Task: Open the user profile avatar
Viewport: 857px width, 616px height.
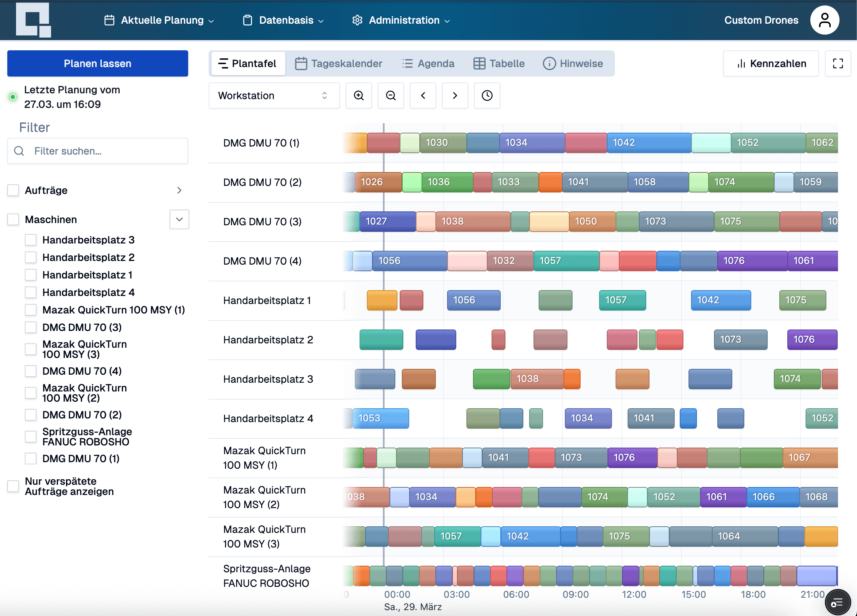Action: click(825, 20)
